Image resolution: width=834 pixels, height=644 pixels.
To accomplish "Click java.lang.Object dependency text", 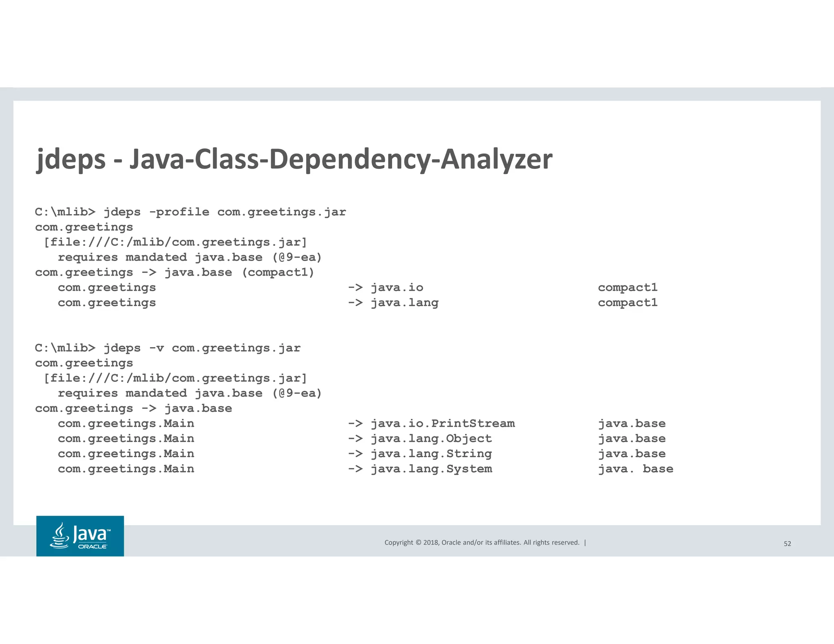I will point(431,438).
